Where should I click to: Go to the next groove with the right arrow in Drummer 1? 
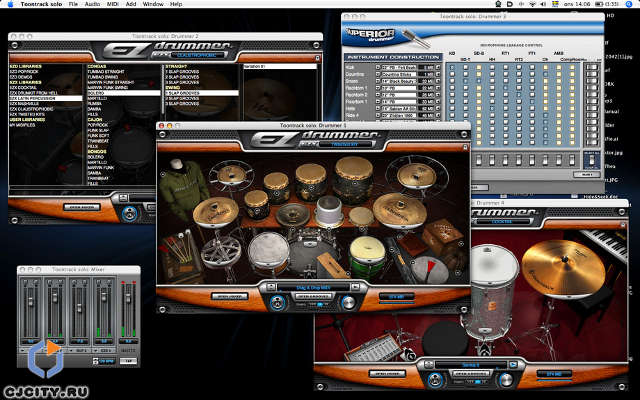click(355, 287)
